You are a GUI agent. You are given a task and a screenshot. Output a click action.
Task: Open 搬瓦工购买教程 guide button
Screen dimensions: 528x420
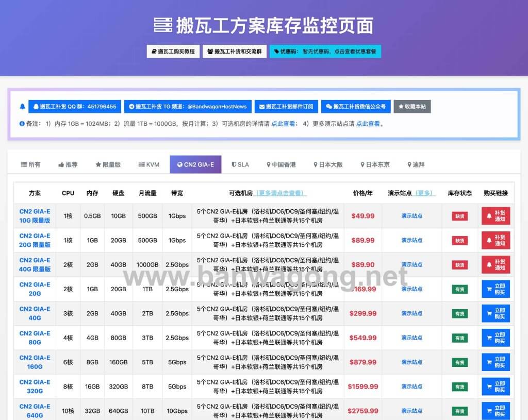tap(173, 52)
